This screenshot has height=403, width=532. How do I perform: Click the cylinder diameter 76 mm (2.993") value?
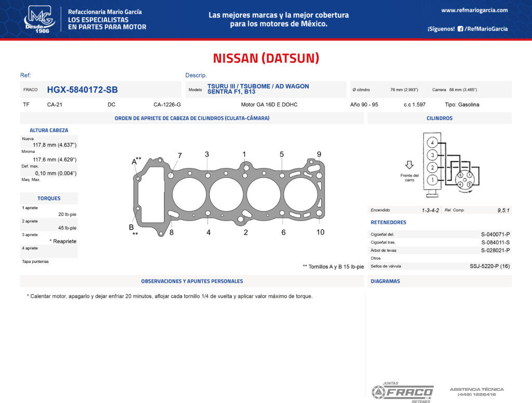404,89
